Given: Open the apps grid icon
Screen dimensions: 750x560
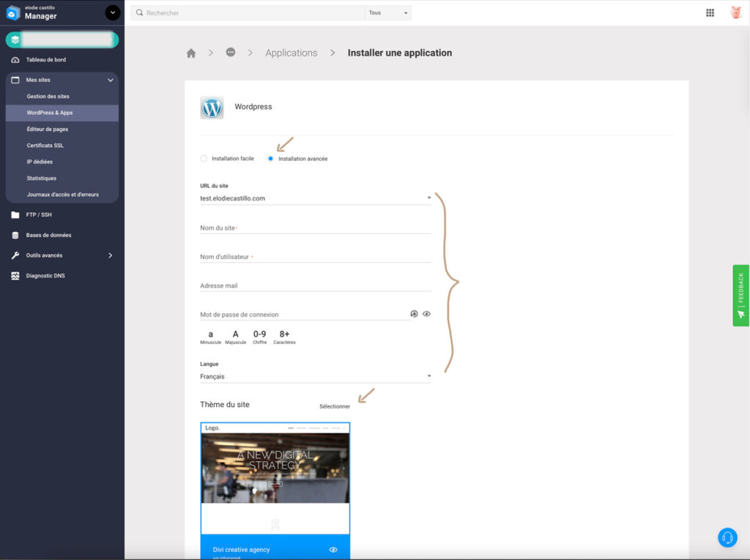Looking at the screenshot, I should pos(710,13).
